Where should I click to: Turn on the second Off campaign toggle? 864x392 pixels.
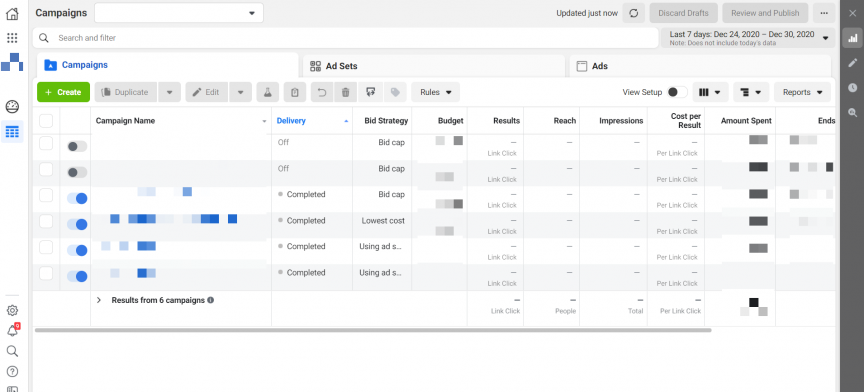[77, 173]
